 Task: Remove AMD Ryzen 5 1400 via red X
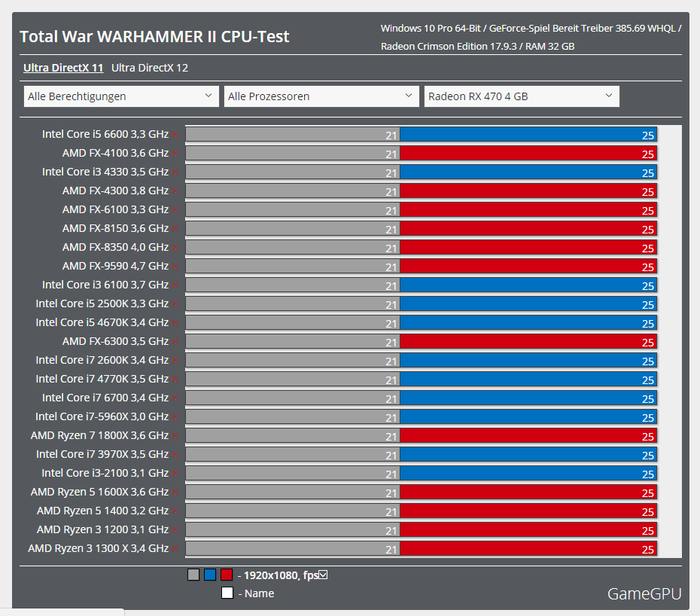175,511
